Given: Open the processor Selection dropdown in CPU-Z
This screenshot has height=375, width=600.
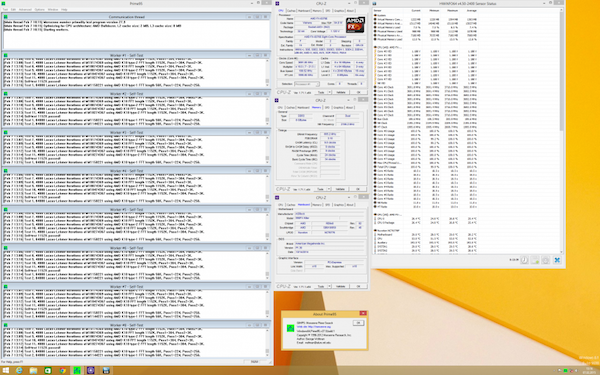Looking at the screenshot, I should tap(307, 84).
